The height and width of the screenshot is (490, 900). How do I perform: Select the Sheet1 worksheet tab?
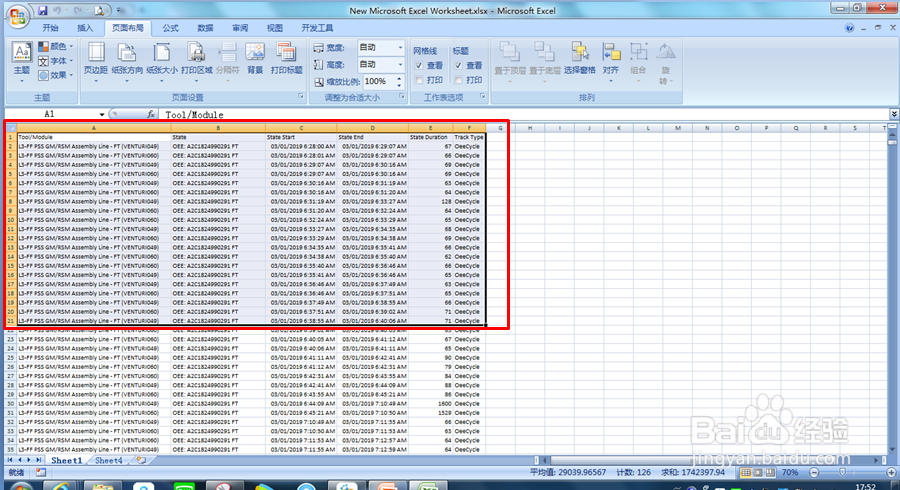pos(67,460)
